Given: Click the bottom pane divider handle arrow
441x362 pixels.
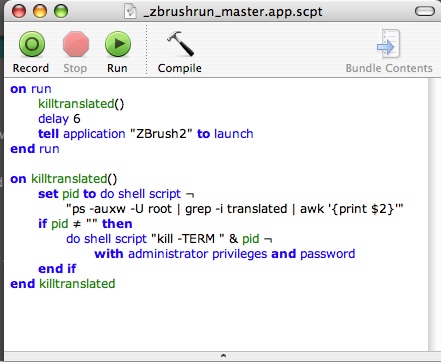Looking at the screenshot, I should 223,356.
